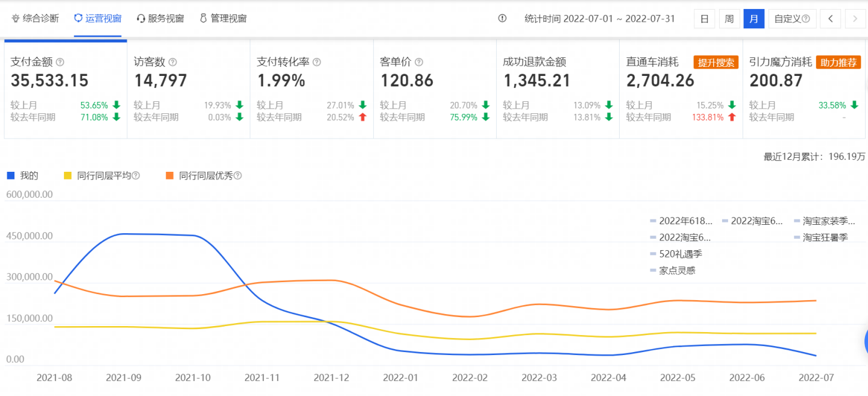Click 助力推荐 orange button

pyautogui.click(x=838, y=62)
